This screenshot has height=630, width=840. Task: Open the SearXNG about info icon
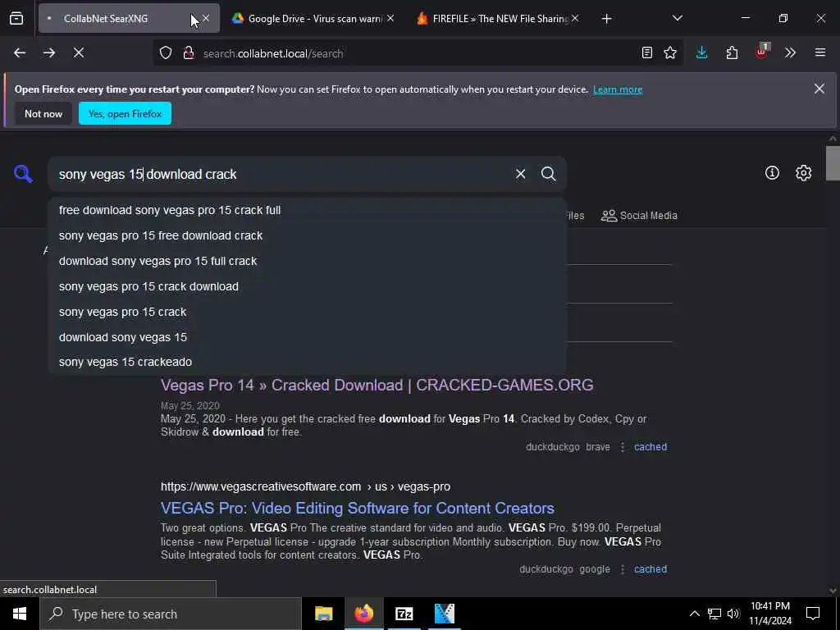point(772,172)
